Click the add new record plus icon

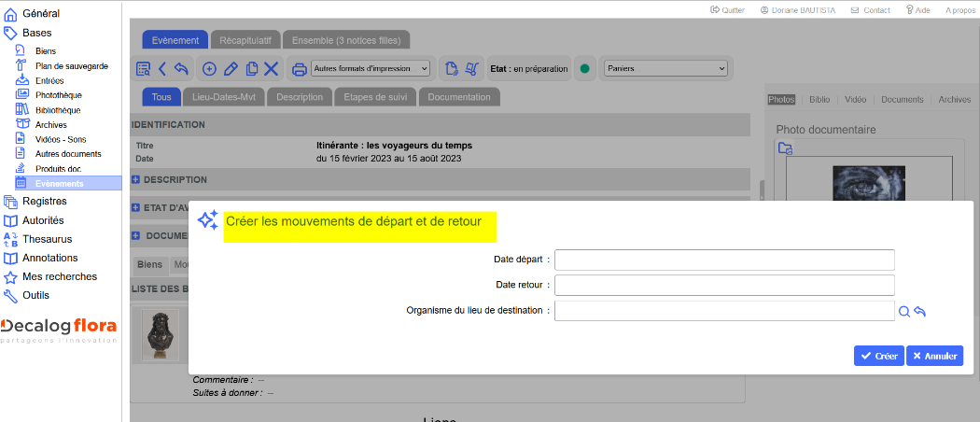click(209, 68)
